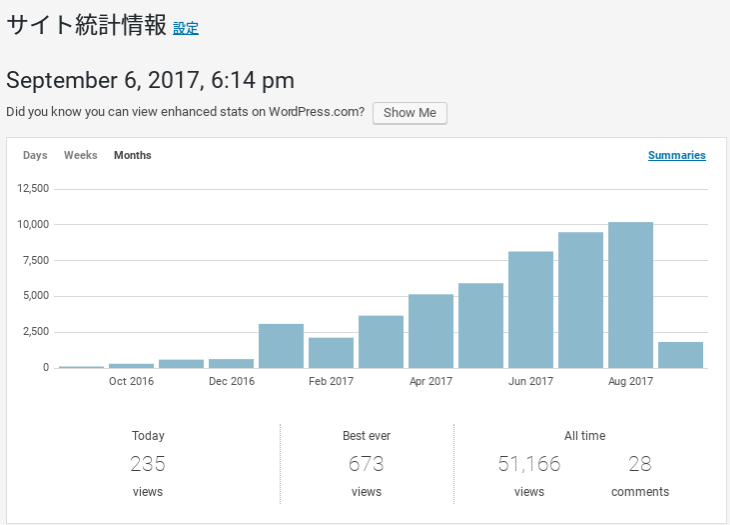This screenshot has width=730, height=525.
Task: Select the Months tab
Action: [133, 155]
